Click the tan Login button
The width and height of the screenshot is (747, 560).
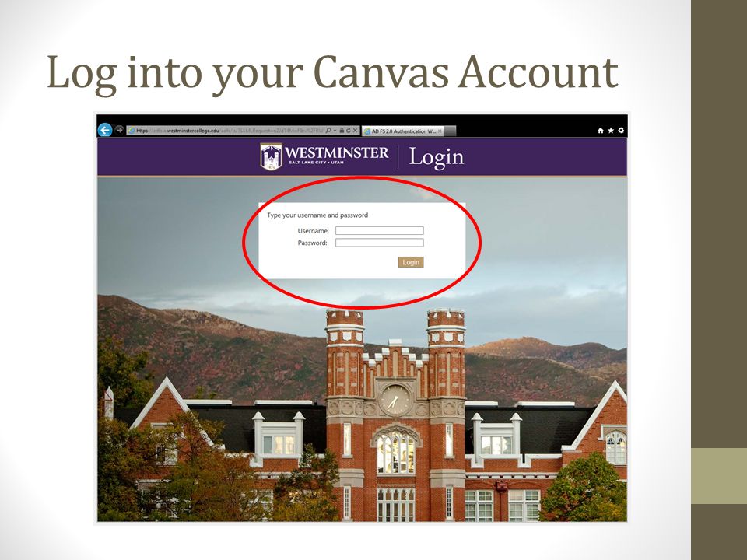click(411, 262)
